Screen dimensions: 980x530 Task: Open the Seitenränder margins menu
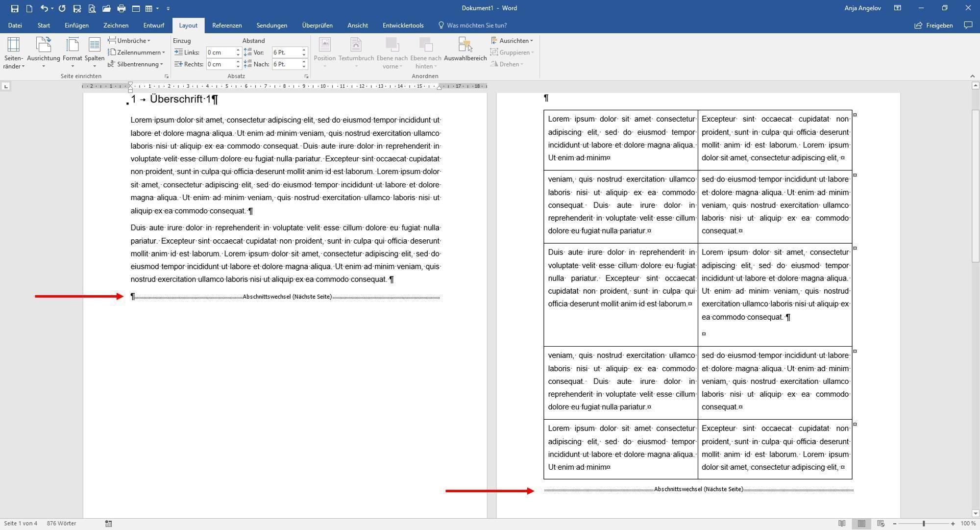[13, 53]
